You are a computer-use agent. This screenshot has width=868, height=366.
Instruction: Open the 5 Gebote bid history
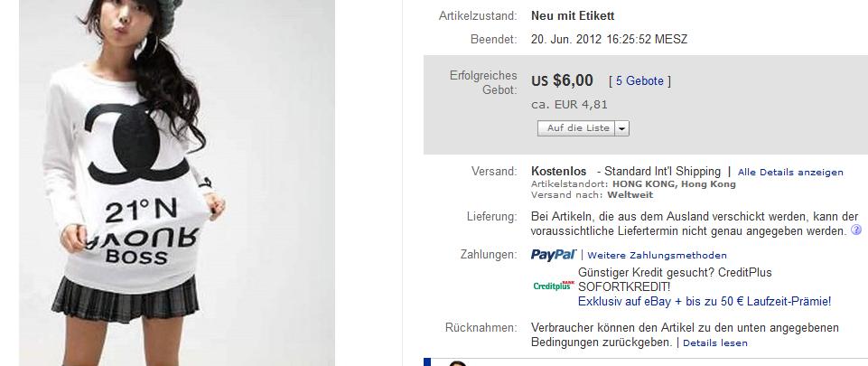pos(639,80)
